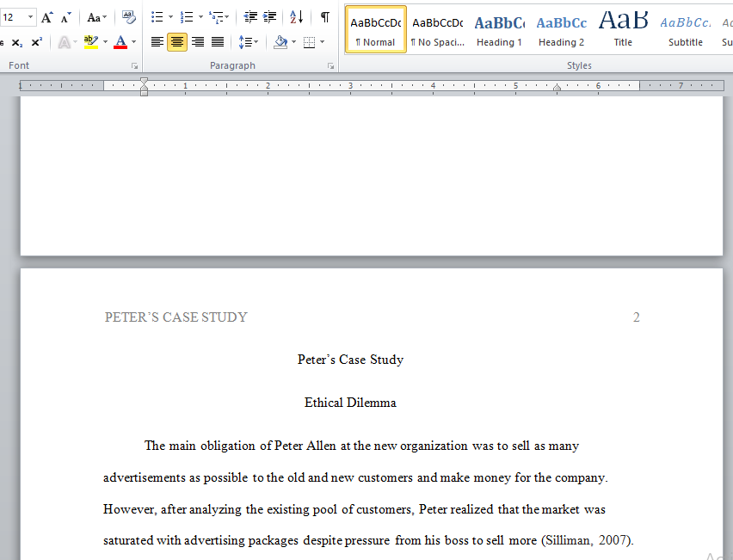Open the font size dropdown

tap(30, 18)
